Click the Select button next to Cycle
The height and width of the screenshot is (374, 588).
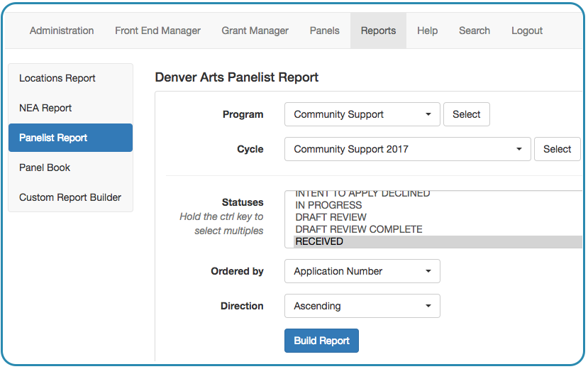558,149
